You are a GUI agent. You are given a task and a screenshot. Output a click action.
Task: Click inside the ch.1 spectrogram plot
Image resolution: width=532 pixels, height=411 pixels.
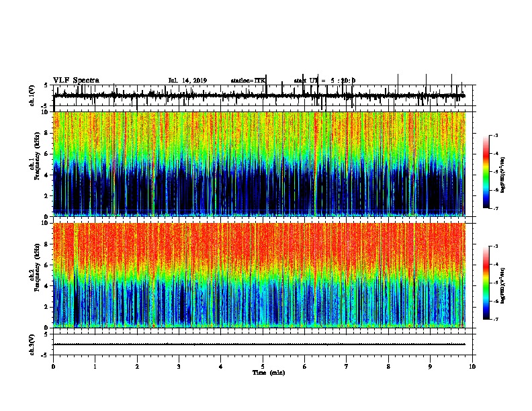(259, 164)
